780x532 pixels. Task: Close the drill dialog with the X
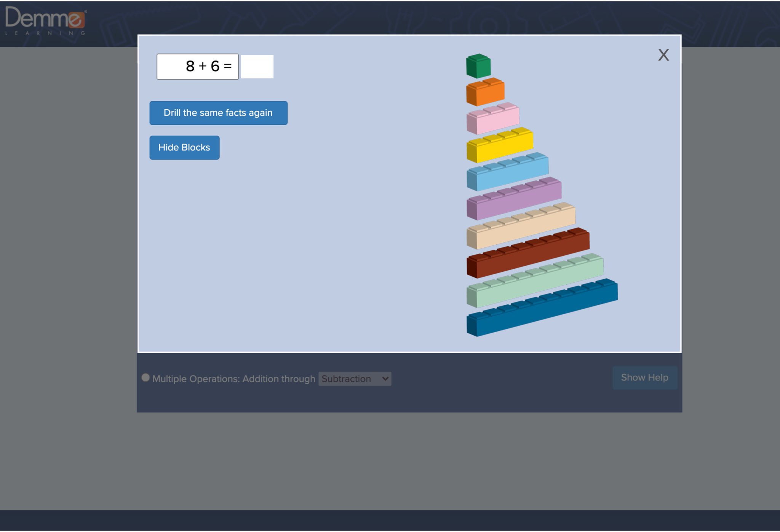[663, 55]
